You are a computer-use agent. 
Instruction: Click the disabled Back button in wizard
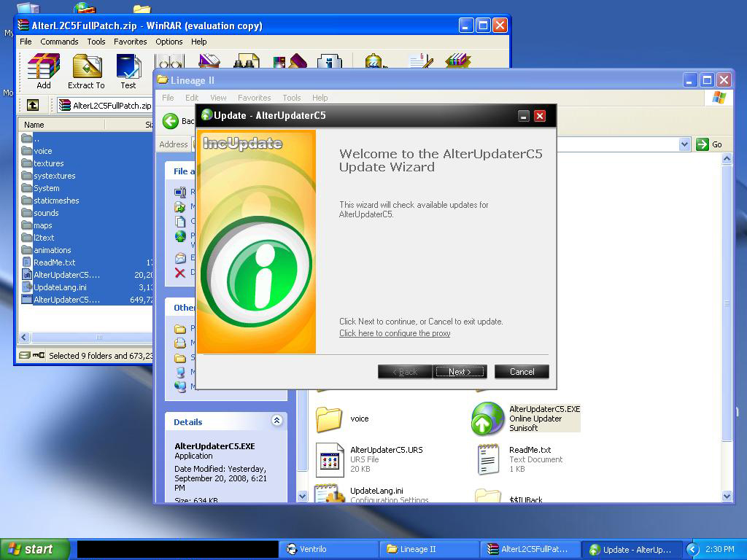[x=405, y=371]
